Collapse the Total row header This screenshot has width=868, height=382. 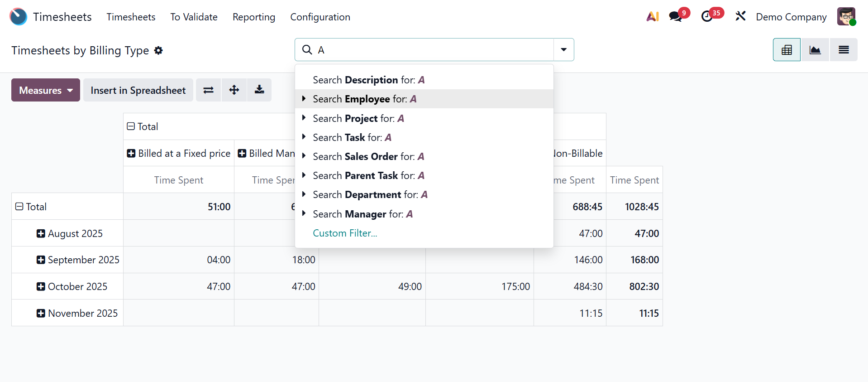19,207
